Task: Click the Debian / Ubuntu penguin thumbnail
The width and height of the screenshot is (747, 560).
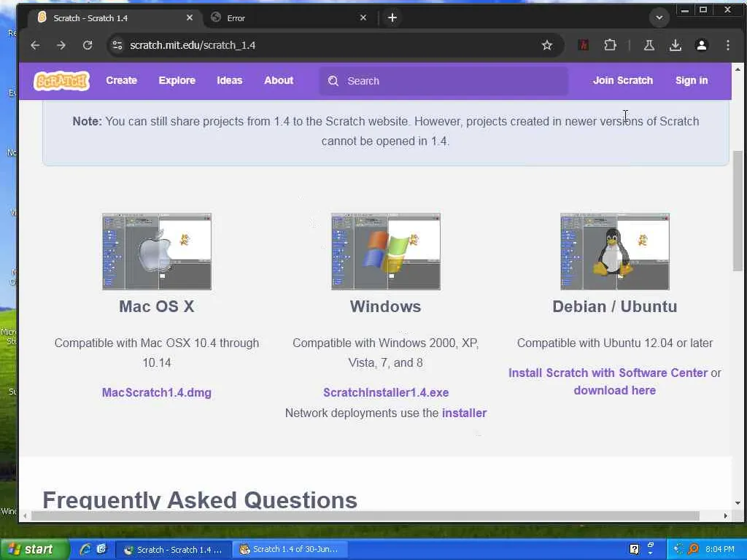Action: [614, 252]
